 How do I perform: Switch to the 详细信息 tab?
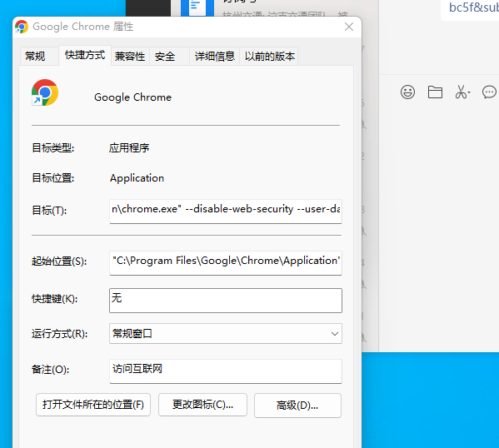click(214, 57)
